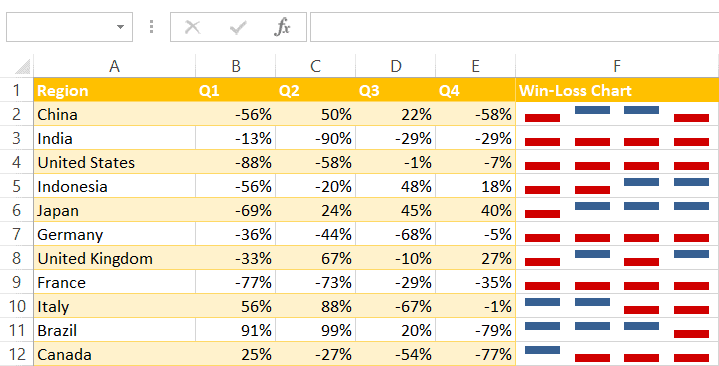Screen dimensions: 719x366
Task: Click United Kingdom Q2 value 67%
Action: [315, 258]
